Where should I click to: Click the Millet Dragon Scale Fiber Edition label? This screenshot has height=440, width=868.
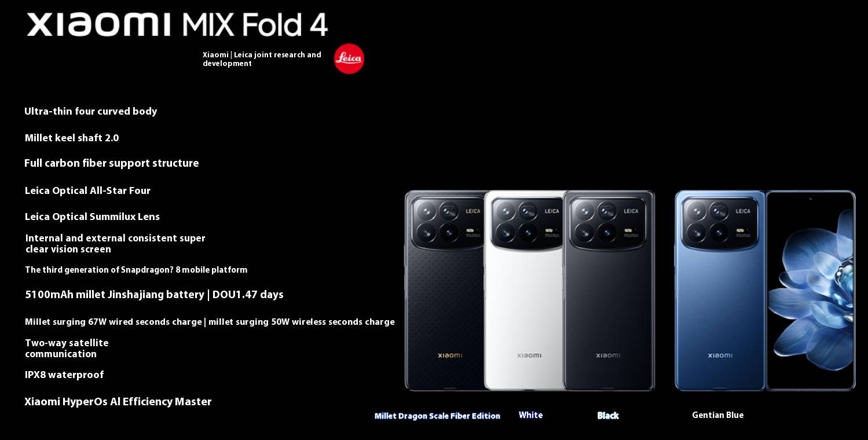pos(437,416)
